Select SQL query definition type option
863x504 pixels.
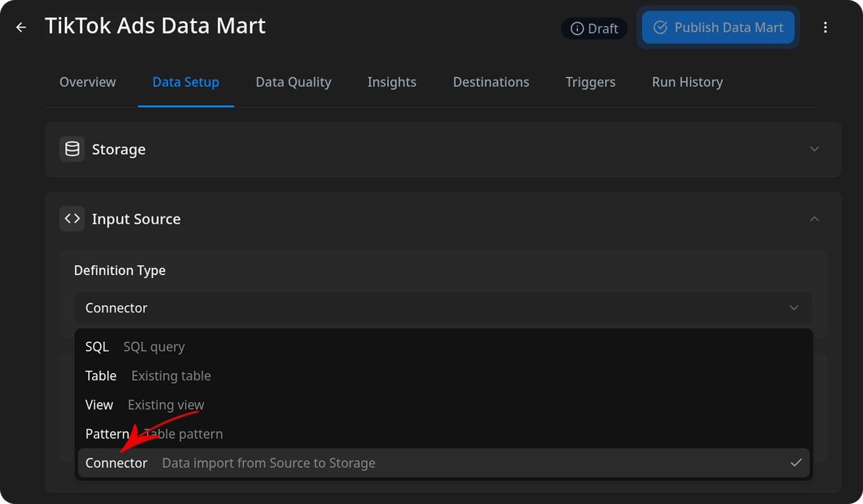point(444,346)
